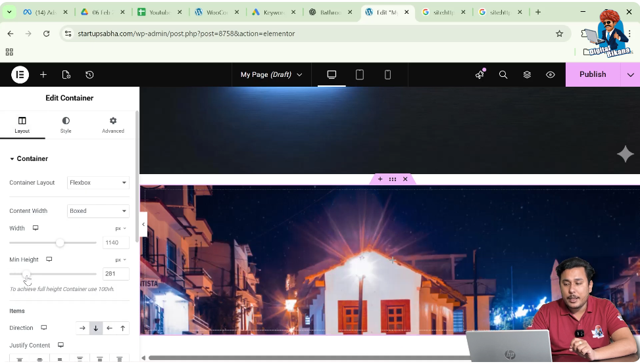Image resolution: width=640 pixels, height=364 pixels.
Task: Switch to the Style tab
Action: [66, 125]
